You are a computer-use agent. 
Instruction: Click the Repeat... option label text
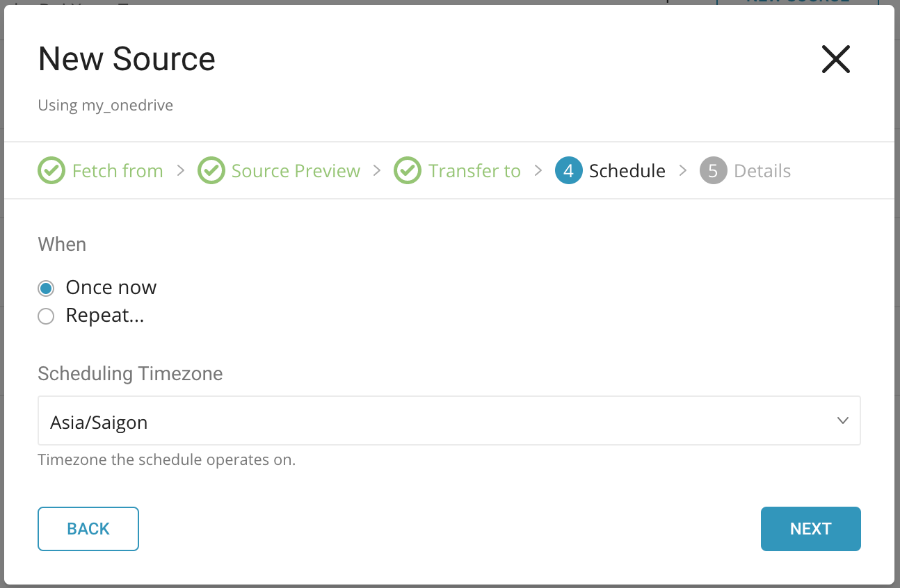click(x=105, y=316)
